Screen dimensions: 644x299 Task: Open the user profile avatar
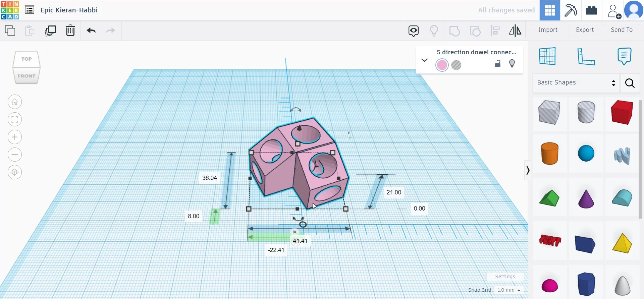634,10
